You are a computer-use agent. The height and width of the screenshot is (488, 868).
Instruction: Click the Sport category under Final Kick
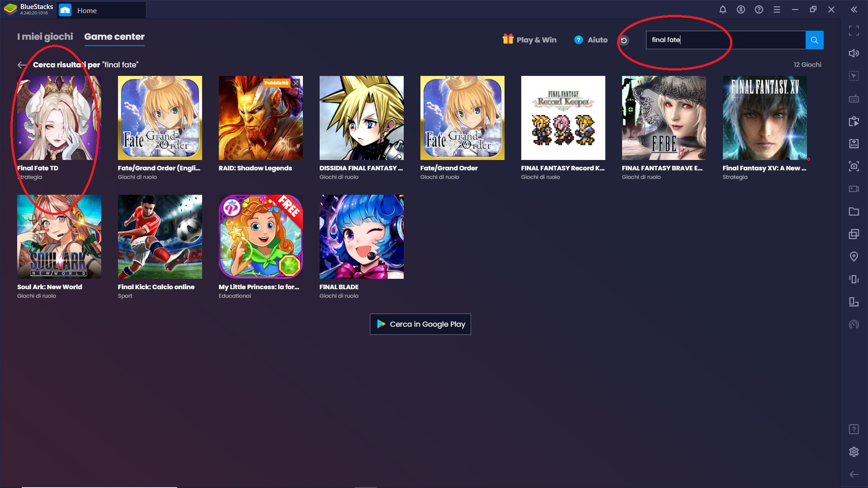click(125, 296)
